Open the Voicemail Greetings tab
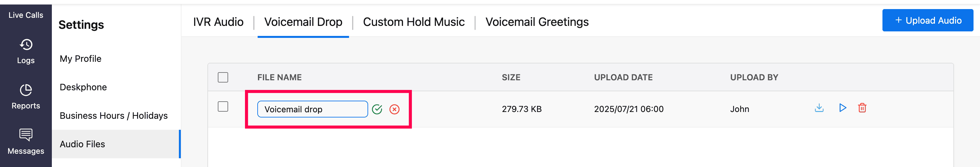The height and width of the screenshot is (167, 980). pyautogui.click(x=537, y=22)
